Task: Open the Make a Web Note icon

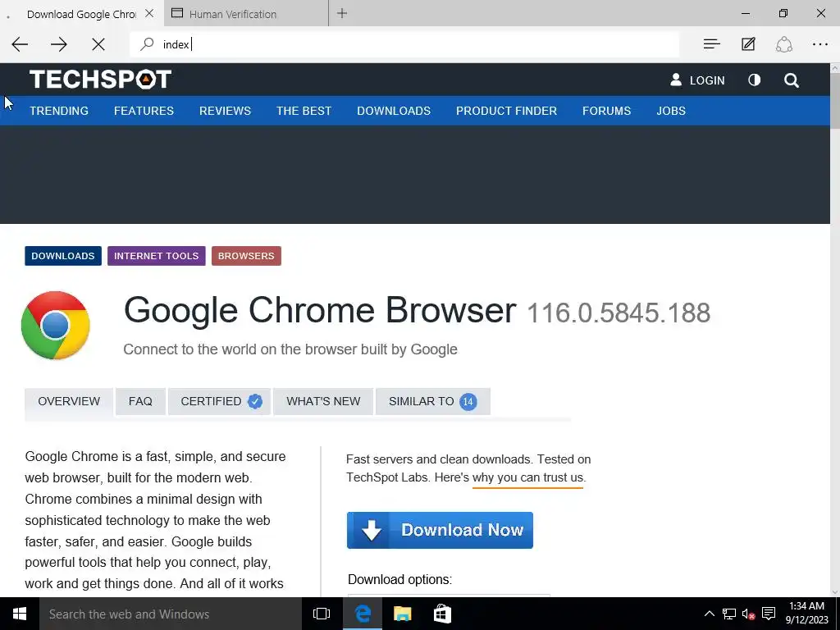Action: 748,44
